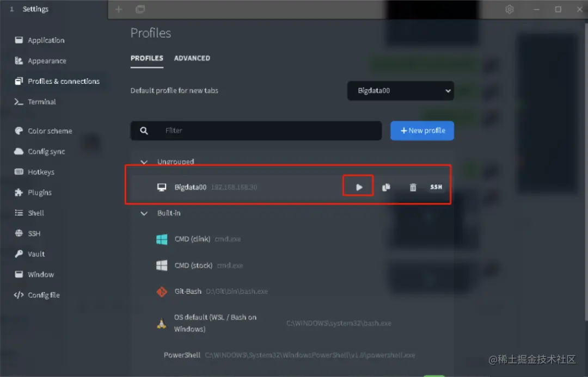Open Window settings section
Viewport: 588px width, 377px height.
click(x=34, y=274)
